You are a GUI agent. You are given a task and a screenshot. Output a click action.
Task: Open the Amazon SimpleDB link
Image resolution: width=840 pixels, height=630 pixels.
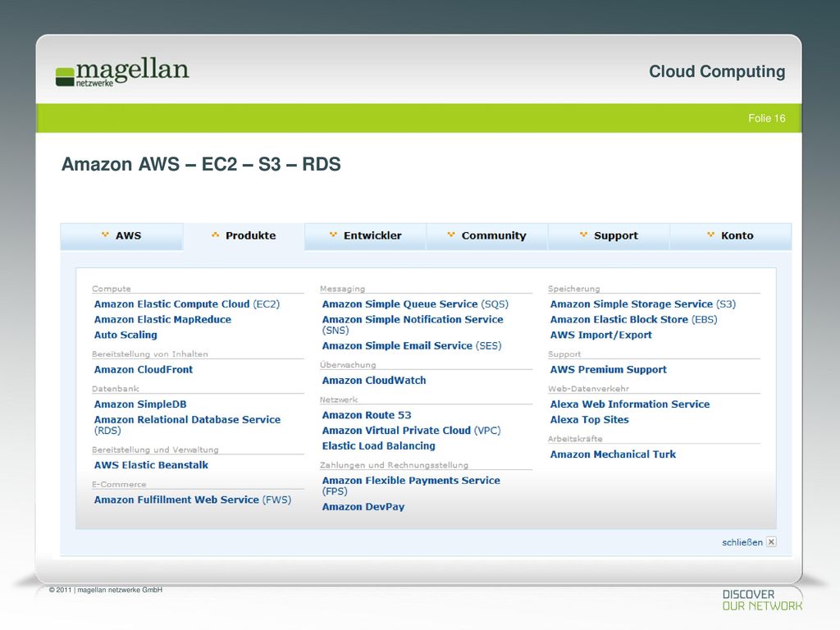[140, 404]
